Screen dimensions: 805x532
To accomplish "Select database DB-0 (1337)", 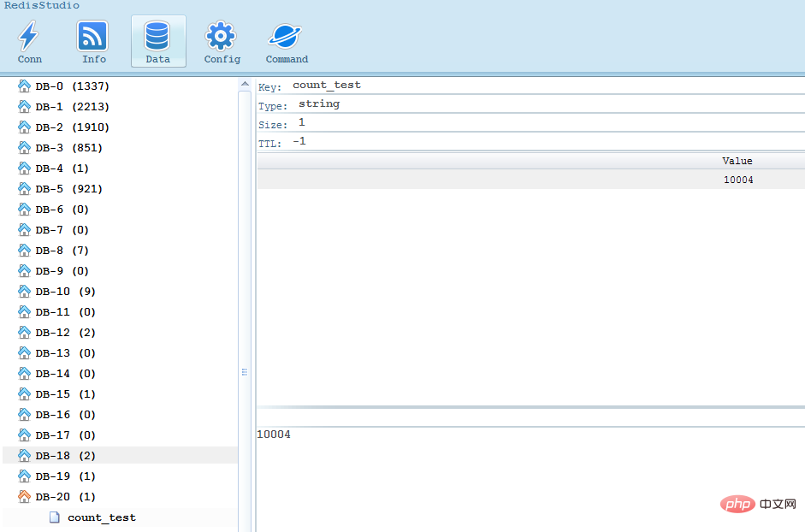I will (72, 86).
